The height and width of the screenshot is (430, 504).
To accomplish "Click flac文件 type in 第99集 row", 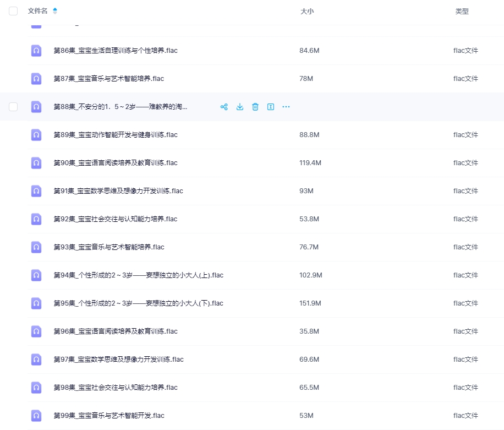I will (x=465, y=415).
